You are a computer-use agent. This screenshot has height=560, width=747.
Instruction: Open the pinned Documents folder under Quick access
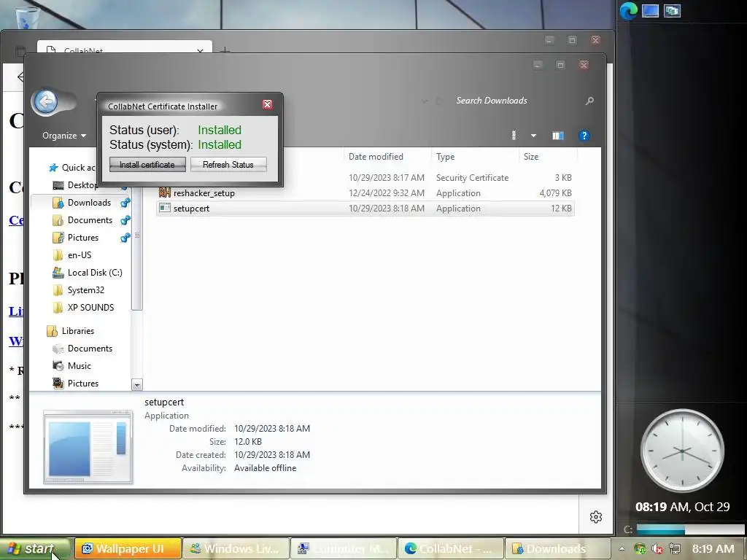90,220
